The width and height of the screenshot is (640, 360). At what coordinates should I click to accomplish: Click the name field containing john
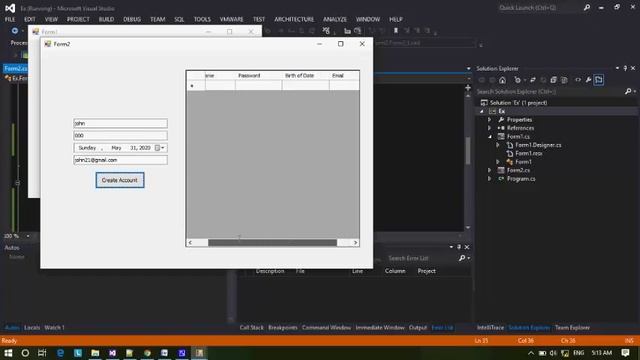click(120, 123)
